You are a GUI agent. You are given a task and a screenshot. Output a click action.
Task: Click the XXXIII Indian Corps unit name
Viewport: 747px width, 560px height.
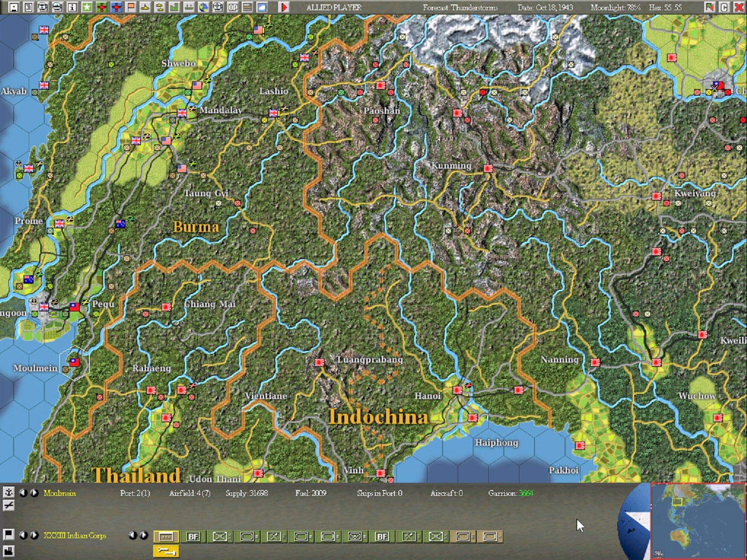coord(75,535)
